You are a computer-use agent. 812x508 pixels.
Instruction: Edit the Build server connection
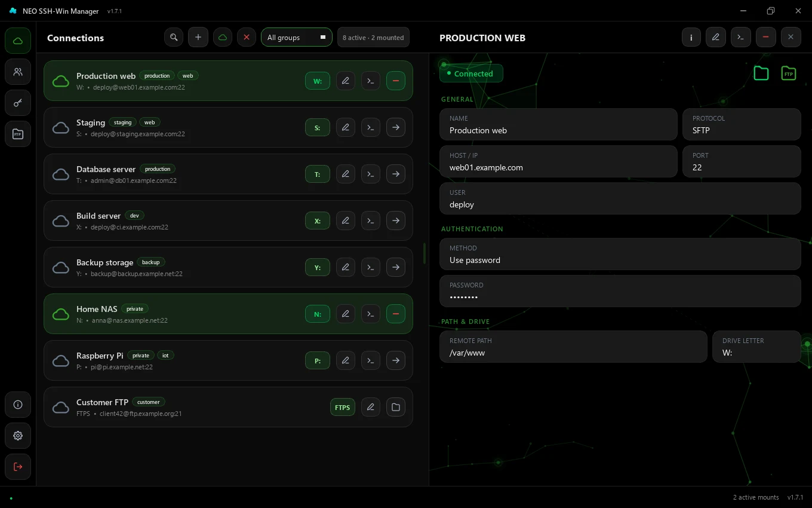point(346,221)
